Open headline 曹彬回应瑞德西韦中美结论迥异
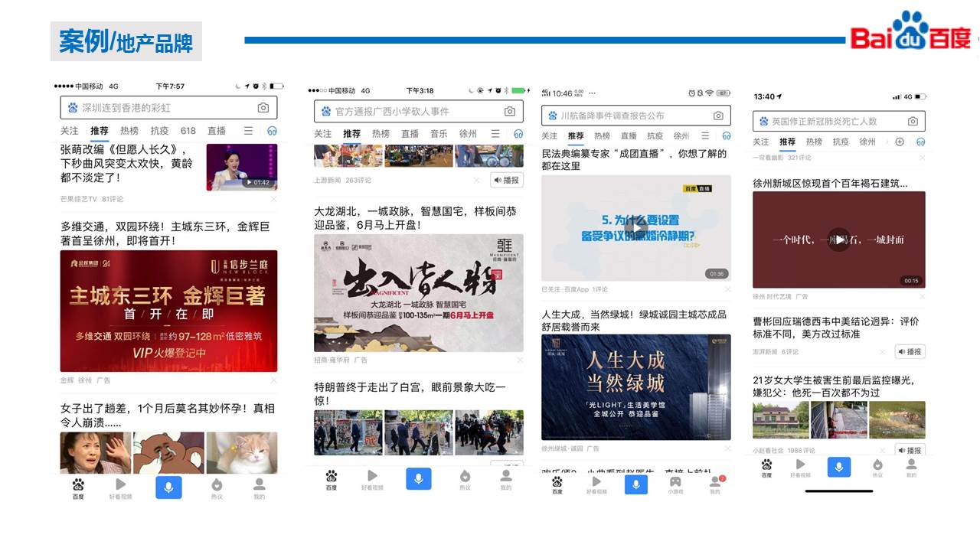 (x=836, y=328)
